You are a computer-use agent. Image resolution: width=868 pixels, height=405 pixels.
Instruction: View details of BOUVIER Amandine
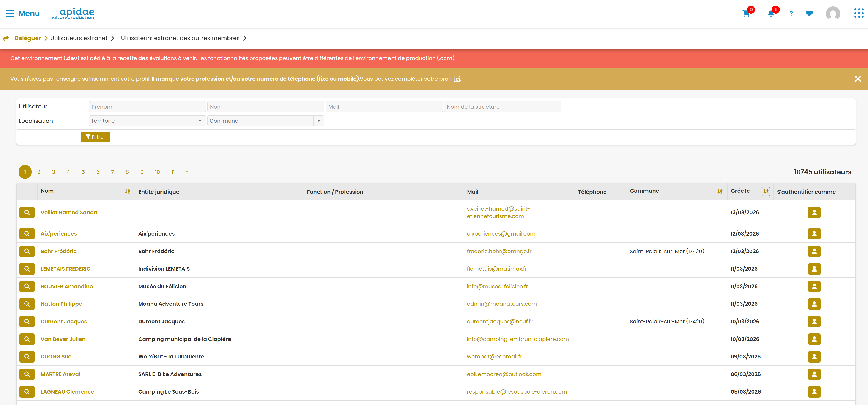pyautogui.click(x=27, y=286)
